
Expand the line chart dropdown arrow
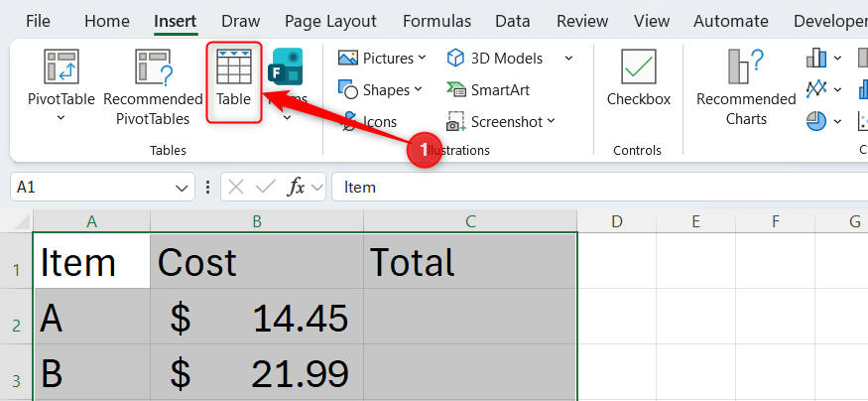click(x=837, y=89)
